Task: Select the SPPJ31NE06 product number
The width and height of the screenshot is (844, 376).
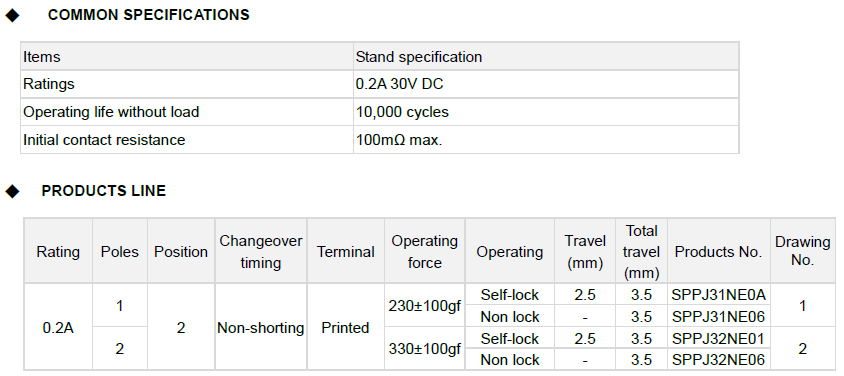Action: pos(719,316)
